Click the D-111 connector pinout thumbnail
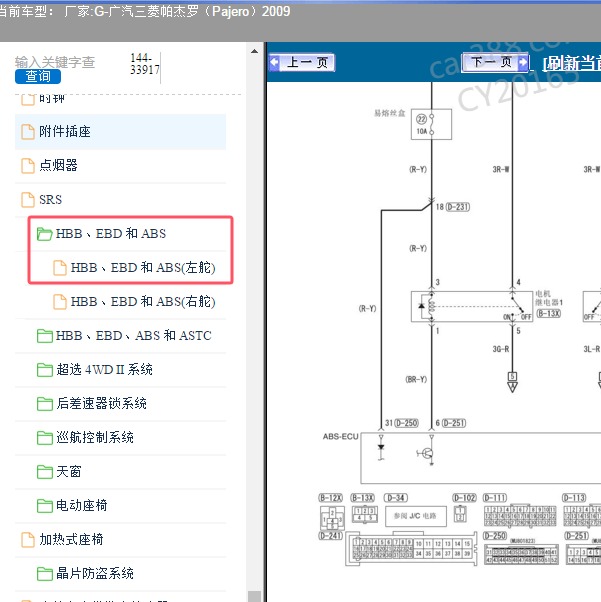This screenshot has width=601, height=602. (520, 516)
